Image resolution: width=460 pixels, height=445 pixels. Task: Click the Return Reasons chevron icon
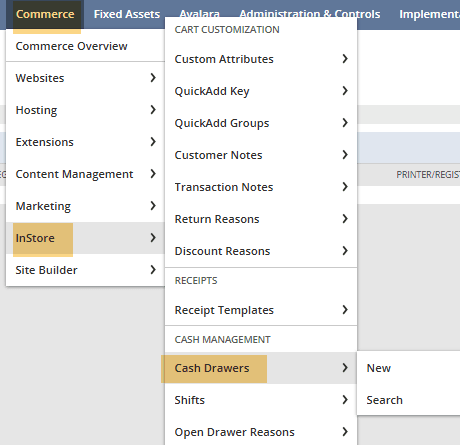(345, 219)
